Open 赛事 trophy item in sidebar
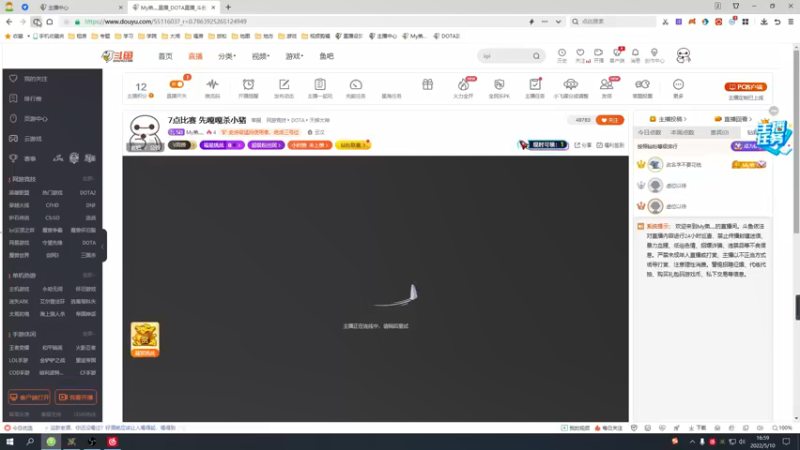 pos(13,158)
